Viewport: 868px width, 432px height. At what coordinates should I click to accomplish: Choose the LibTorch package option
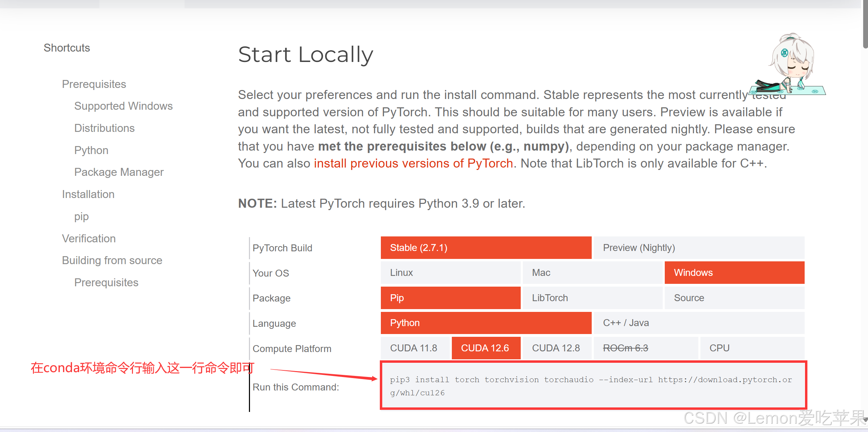click(592, 298)
